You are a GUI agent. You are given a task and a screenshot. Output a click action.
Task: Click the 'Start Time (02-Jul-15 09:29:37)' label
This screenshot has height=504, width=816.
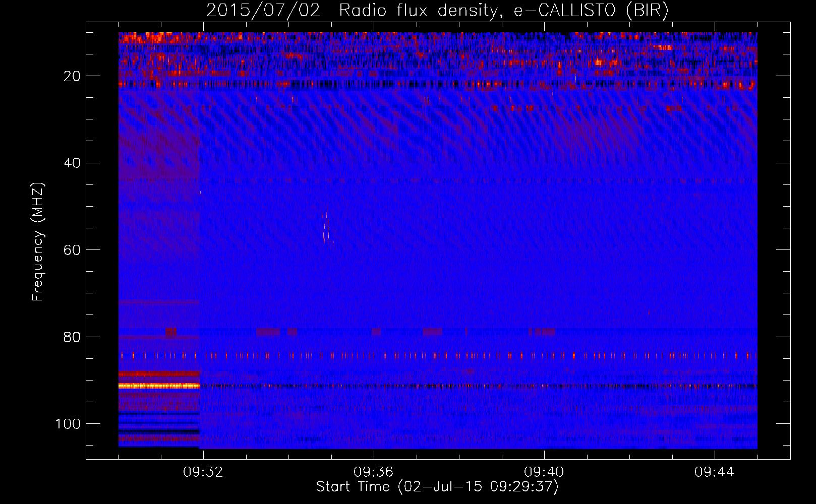[437, 487]
